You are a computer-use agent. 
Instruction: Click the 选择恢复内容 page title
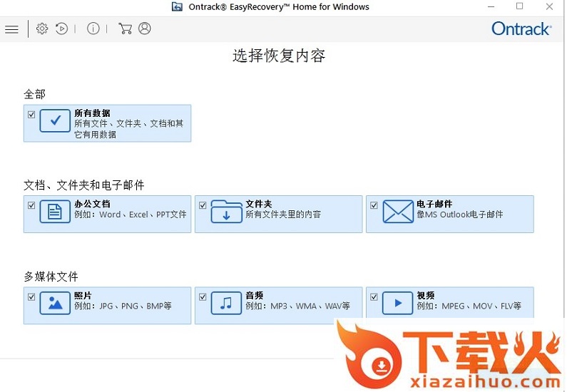(279, 56)
